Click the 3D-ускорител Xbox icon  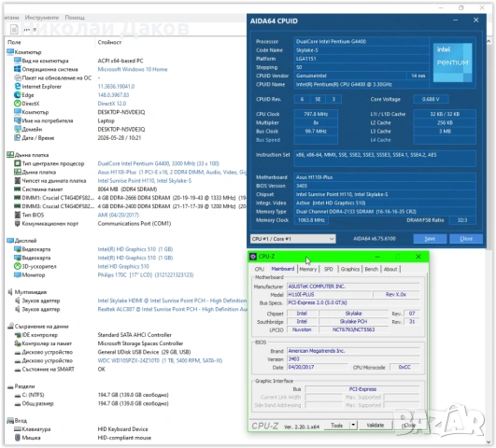[18, 266]
